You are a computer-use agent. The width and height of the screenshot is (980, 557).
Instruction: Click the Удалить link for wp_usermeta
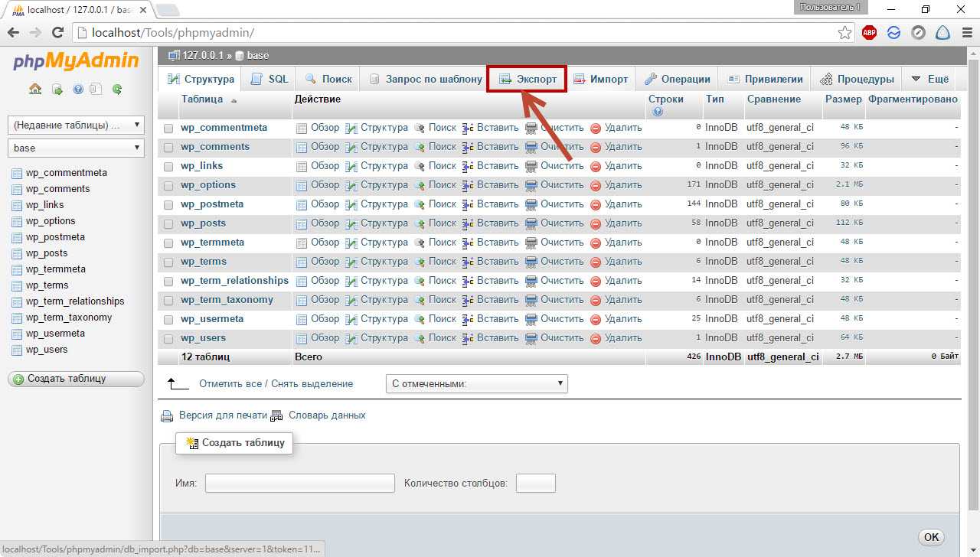coord(623,319)
